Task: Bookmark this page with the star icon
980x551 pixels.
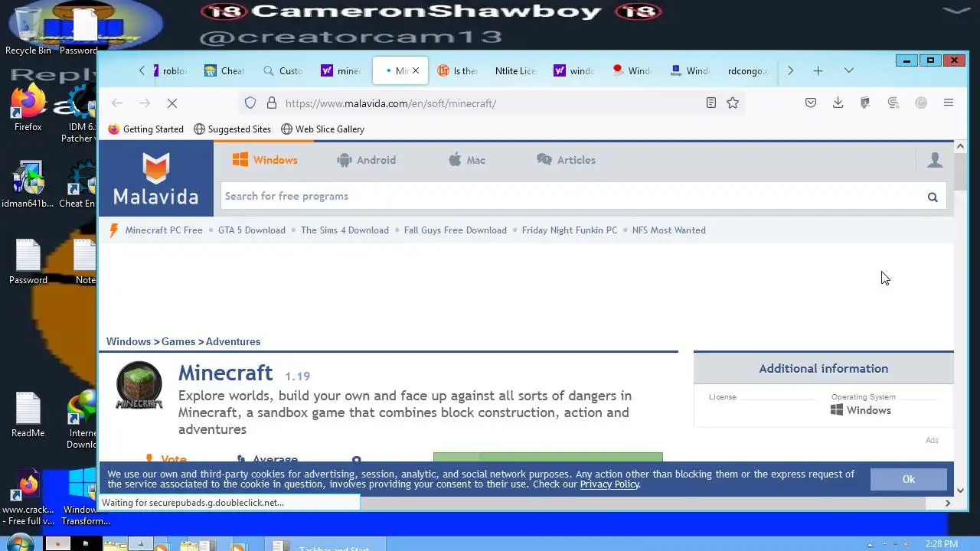Action: pyautogui.click(x=733, y=103)
